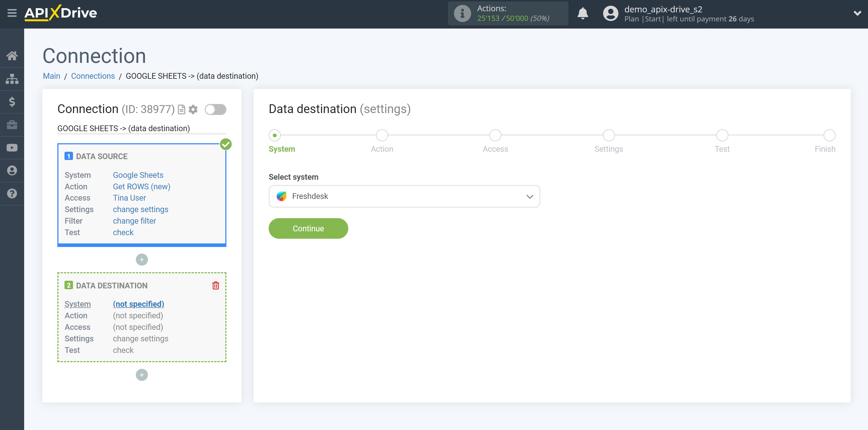
Task: Click the user profile sidebar icon
Action: click(x=12, y=170)
